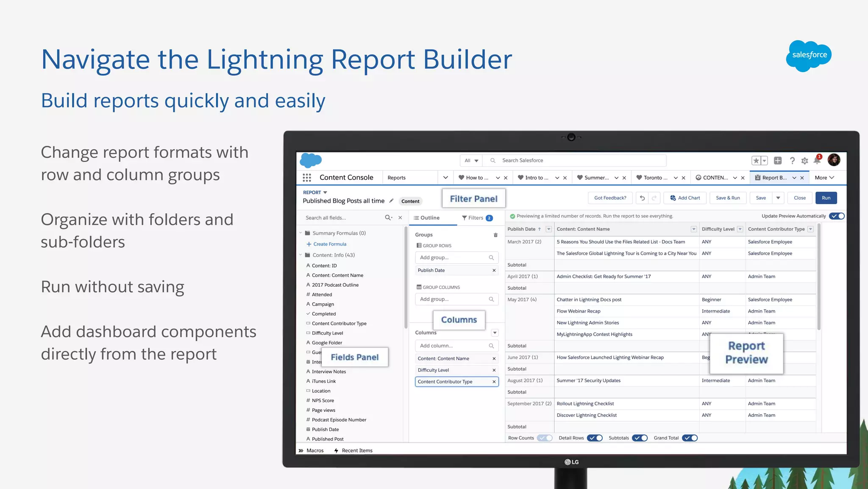Toggle Detail Rows switch
Viewport: 868px width, 489px height.
[595, 438]
